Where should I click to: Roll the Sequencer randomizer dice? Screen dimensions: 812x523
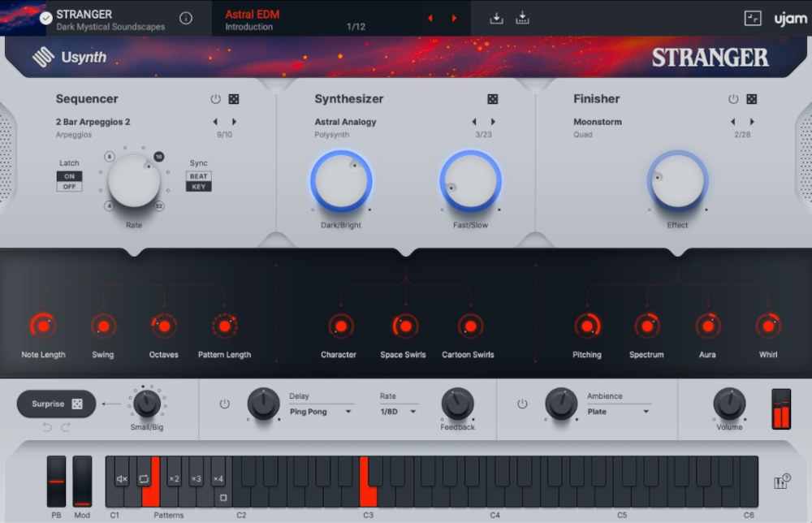tap(235, 98)
